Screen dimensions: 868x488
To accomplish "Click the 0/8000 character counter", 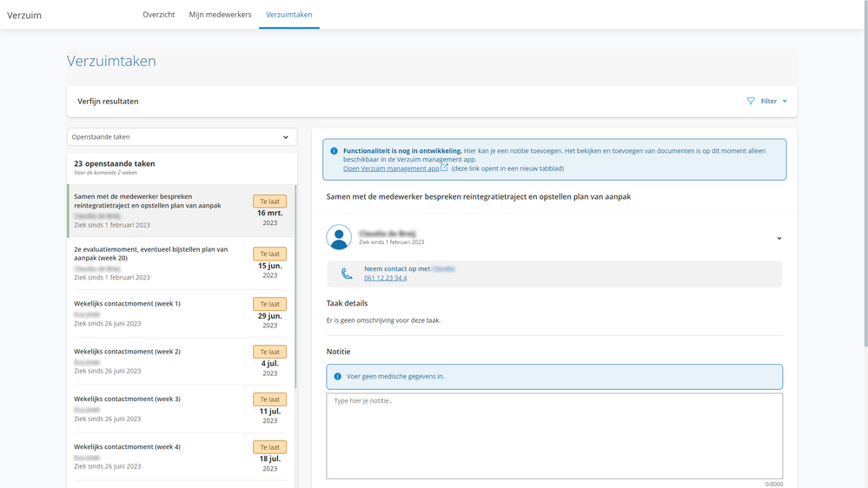I will pyautogui.click(x=774, y=485).
